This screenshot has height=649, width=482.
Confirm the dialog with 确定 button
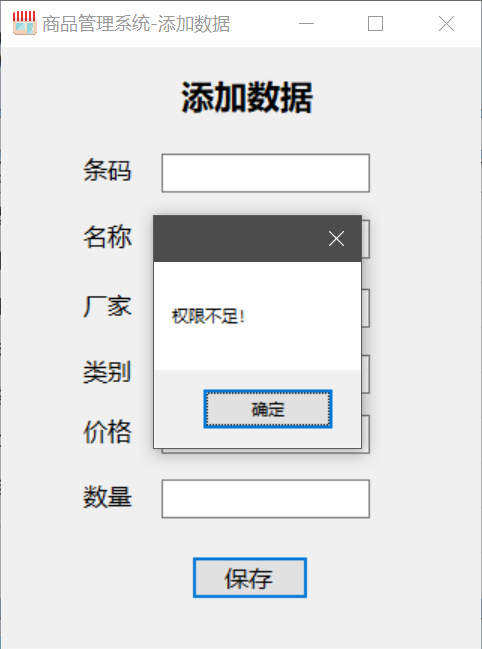[268, 409]
